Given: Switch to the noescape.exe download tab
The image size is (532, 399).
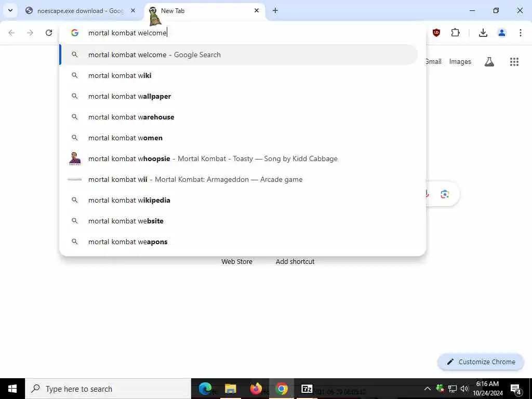Looking at the screenshot, I should tap(81, 11).
